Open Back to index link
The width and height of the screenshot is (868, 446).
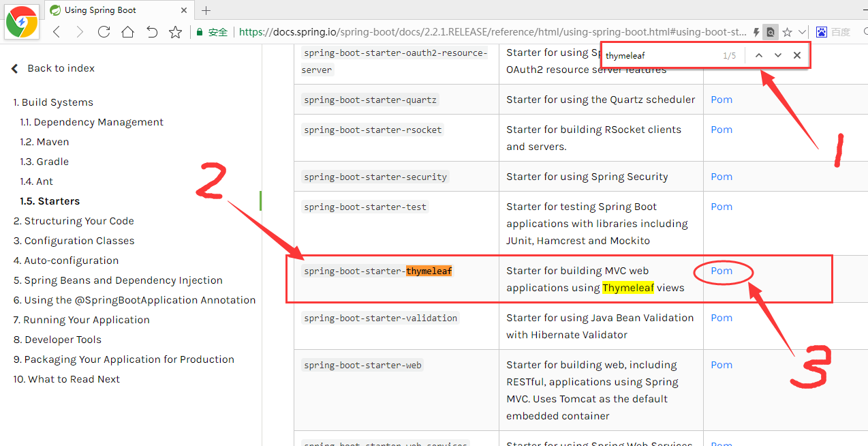click(x=61, y=68)
